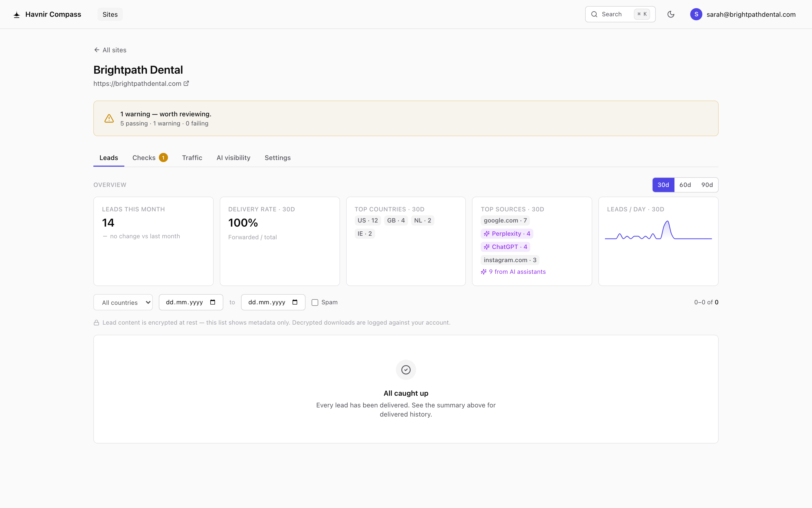Open the Settings tab
This screenshot has height=508, width=812.
[x=278, y=157]
